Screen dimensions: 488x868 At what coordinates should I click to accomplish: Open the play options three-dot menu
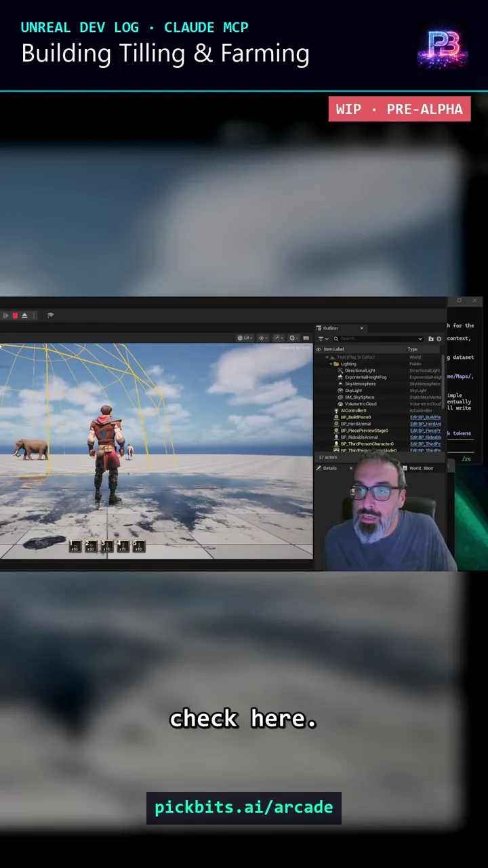click(34, 315)
